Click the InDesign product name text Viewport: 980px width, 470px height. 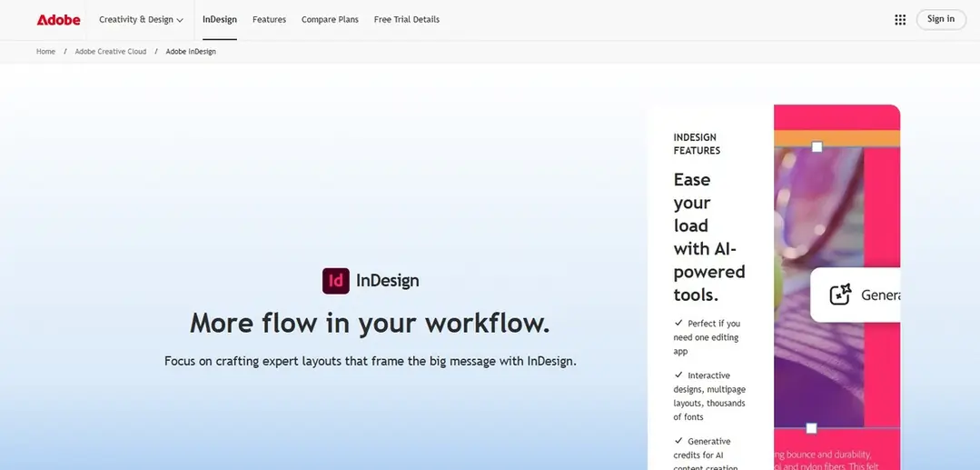(388, 280)
